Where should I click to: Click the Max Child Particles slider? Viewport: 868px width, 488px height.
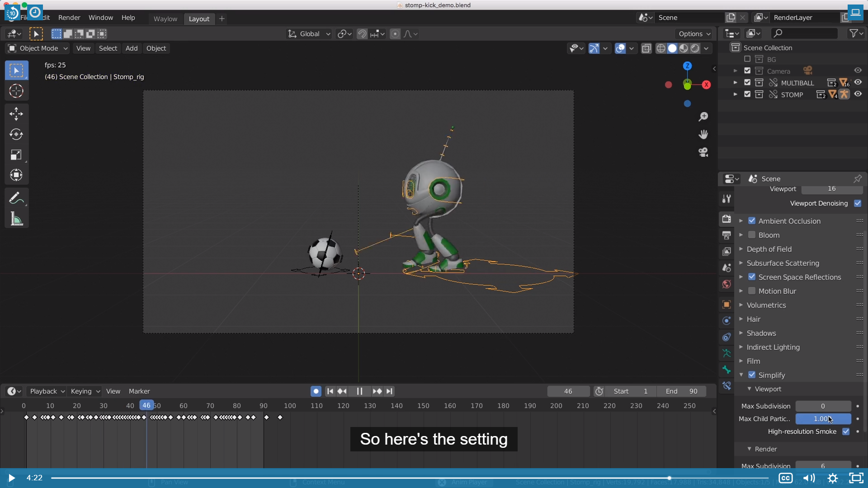(823, 419)
